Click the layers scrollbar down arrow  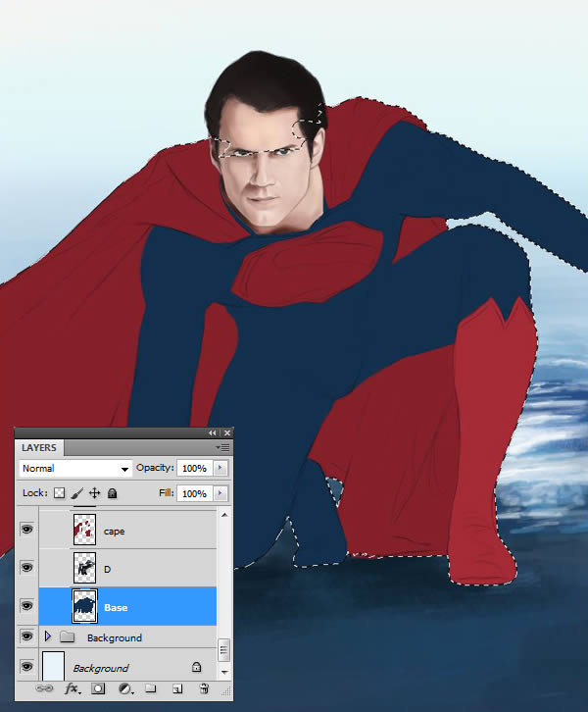(224, 672)
